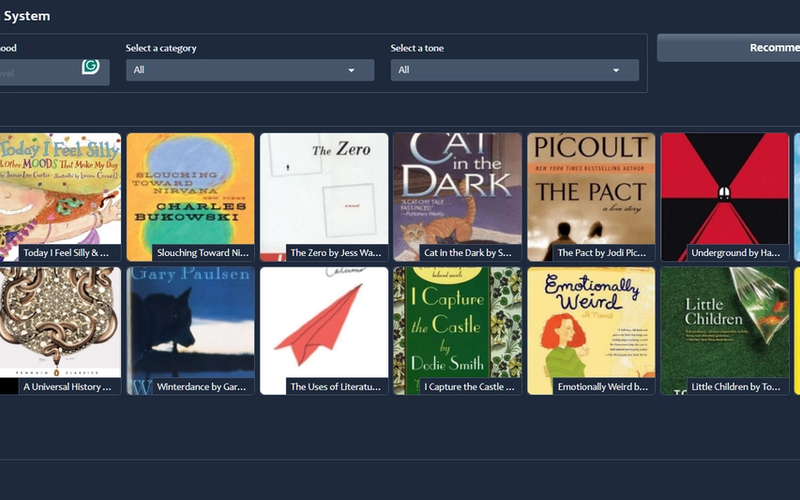The image size is (800, 500).
Task: Open the Select a category dropdown
Action: coord(250,70)
